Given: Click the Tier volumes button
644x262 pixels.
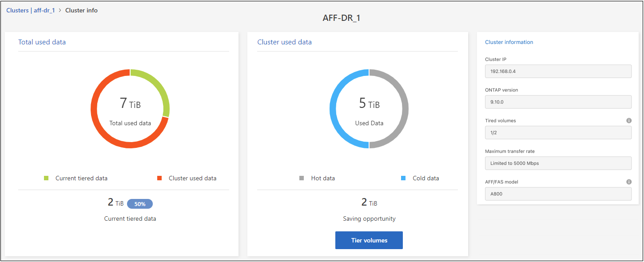Looking at the screenshot, I should pyautogui.click(x=369, y=240).
